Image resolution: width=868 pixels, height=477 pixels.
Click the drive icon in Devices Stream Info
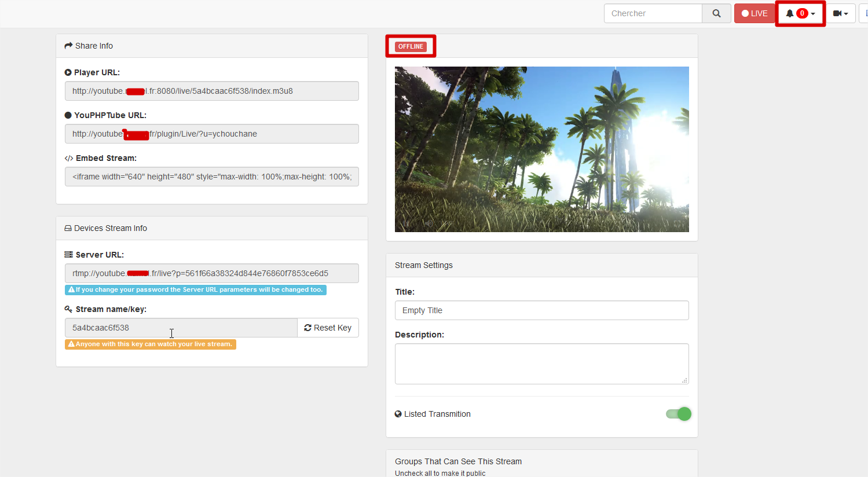point(68,228)
